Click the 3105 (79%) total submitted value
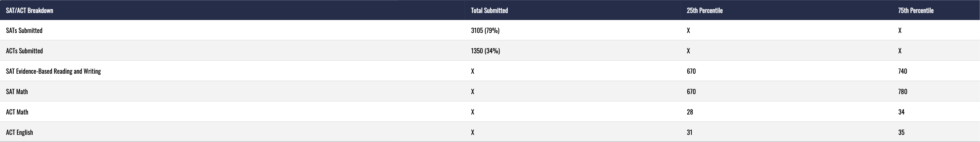 485,30
